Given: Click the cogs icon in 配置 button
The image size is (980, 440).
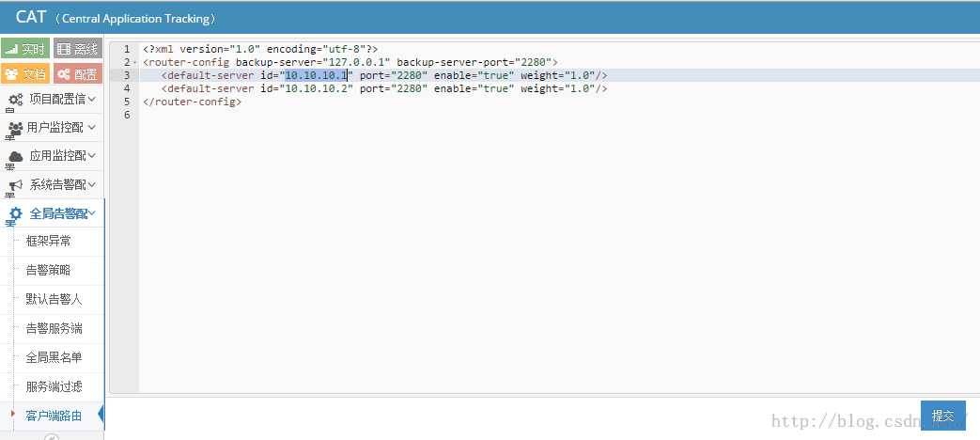Looking at the screenshot, I should pos(64,73).
